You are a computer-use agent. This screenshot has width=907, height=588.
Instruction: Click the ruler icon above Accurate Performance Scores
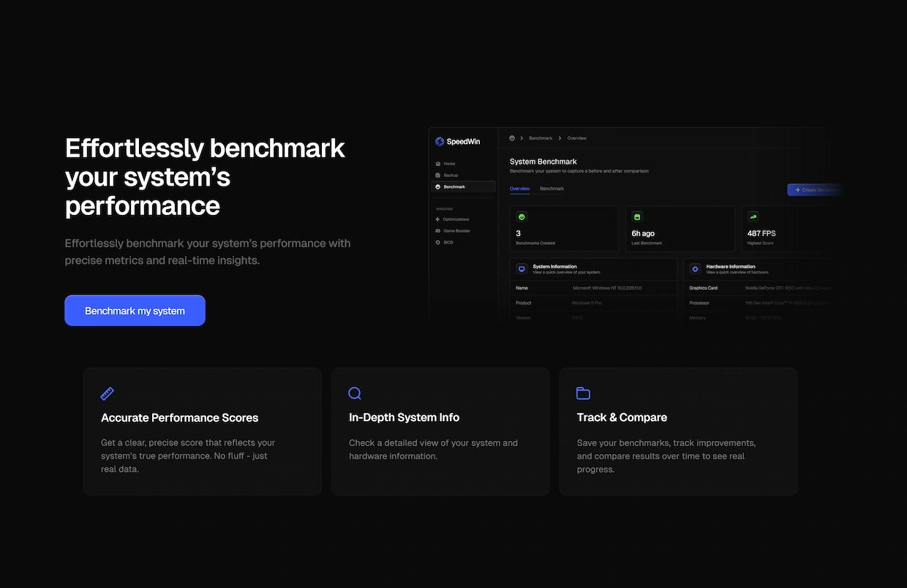(x=107, y=393)
